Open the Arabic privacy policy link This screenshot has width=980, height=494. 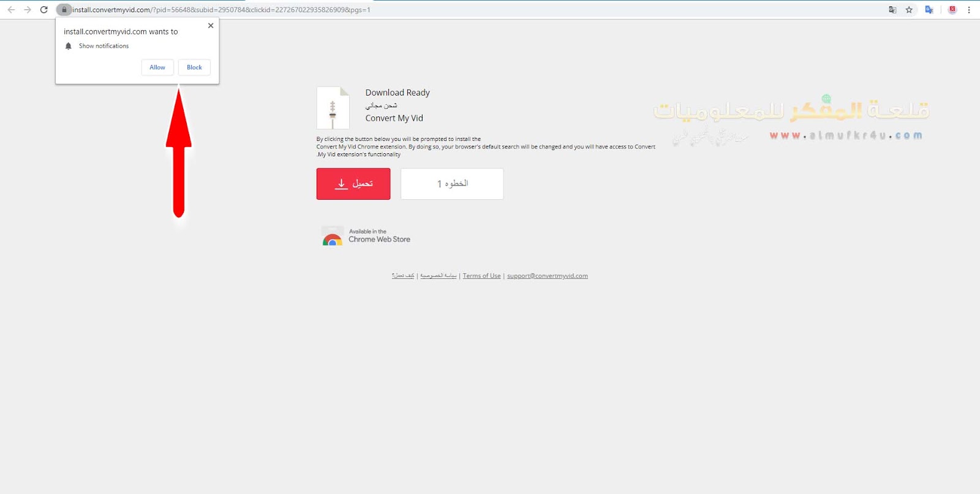point(439,276)
